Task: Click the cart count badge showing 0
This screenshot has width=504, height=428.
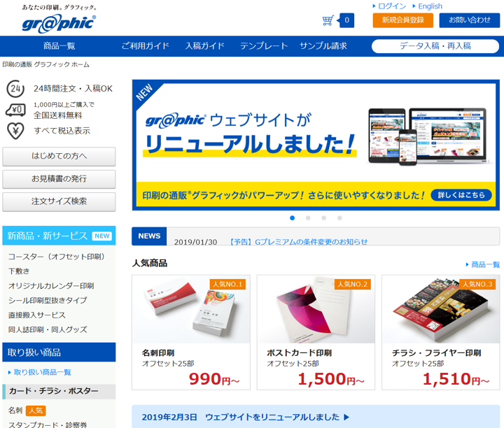Action: [346, 20]
